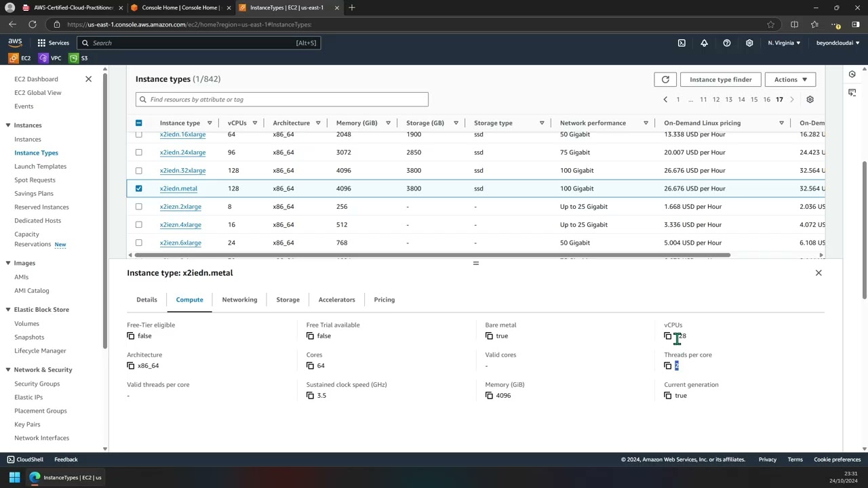Open Security Groups in sidebar
The width and height of the screenshot is (868, 488).
(37, 384)
